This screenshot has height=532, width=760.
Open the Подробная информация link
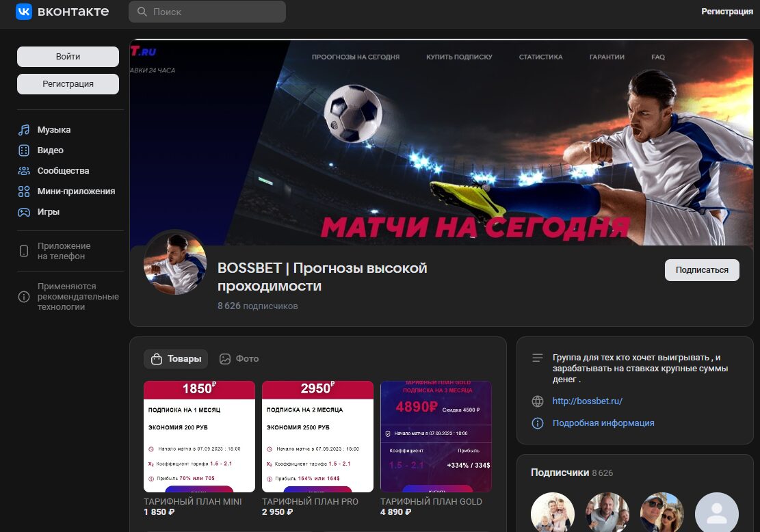tap(603, 423)
